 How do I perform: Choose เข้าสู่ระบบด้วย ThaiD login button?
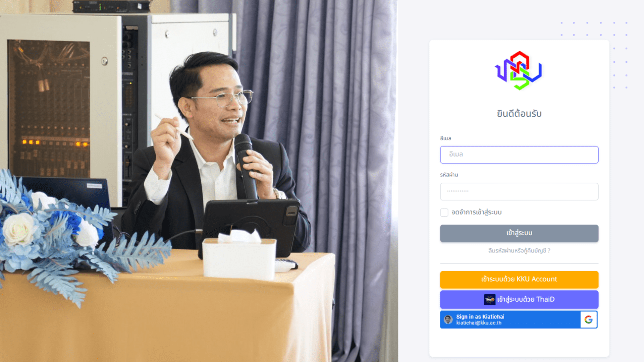tap(519, 299)
